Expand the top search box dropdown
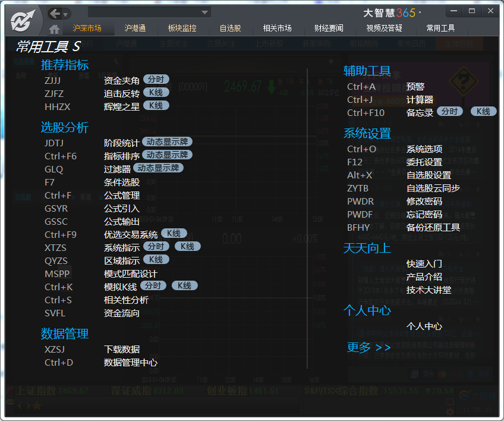Screen dimensions: 504x421 tap(205, 12)
